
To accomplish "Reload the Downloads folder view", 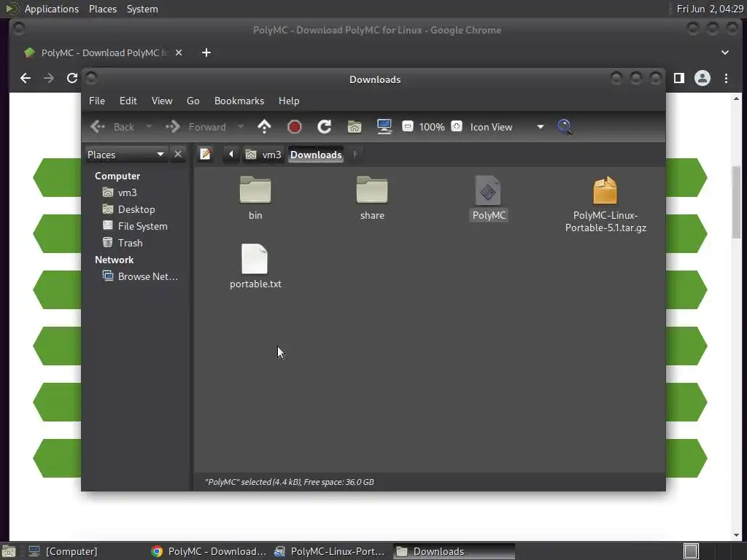I will pyautogui.click(x=325, y=127).
